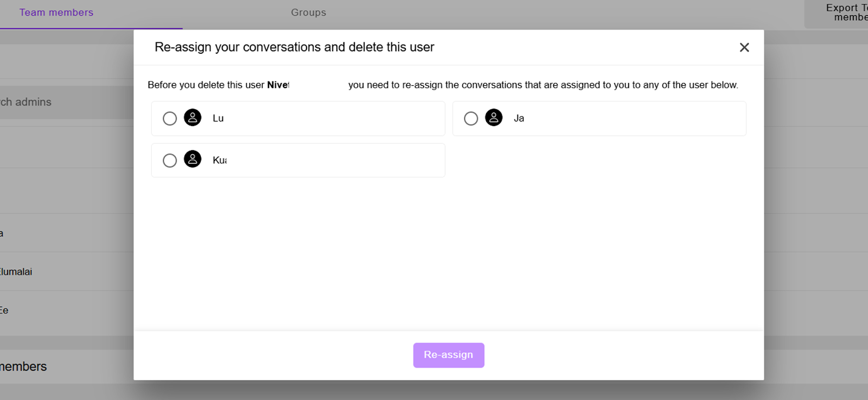Choose the Lu user card

point(298,118)
